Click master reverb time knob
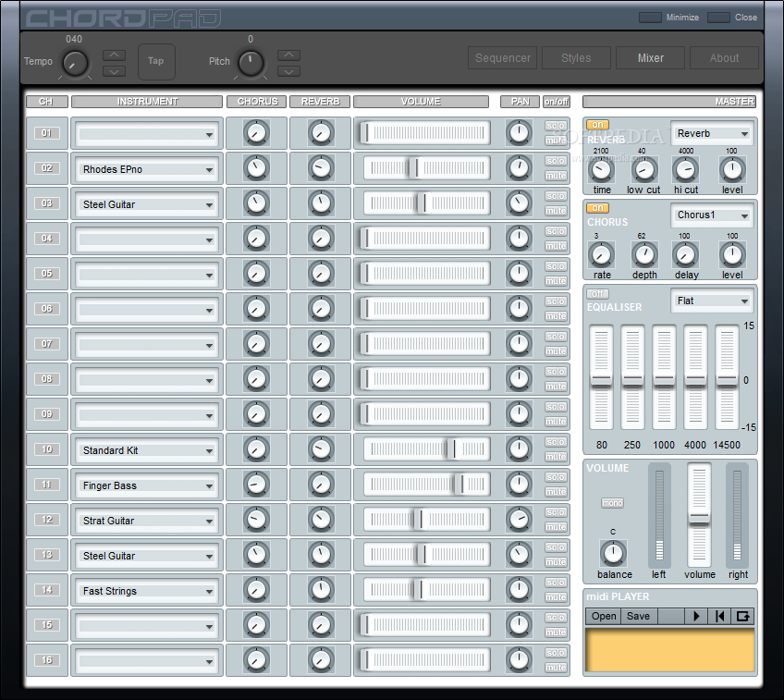The width and height of the screenshot is (784, 700). pyautogui.click(x=601, y=170)
